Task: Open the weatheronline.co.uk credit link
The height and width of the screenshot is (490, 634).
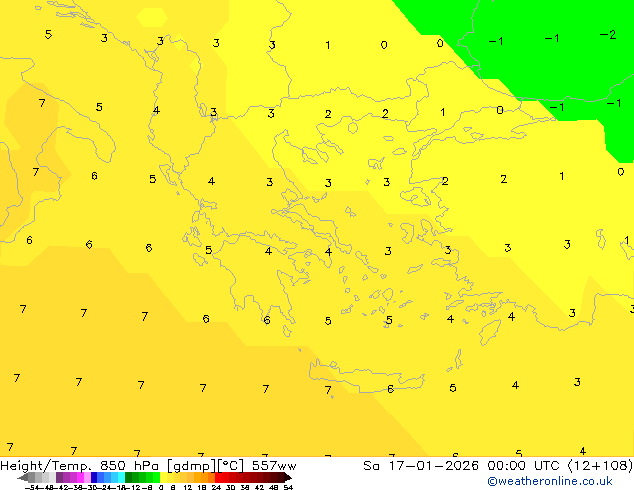Action: [550, 481]
